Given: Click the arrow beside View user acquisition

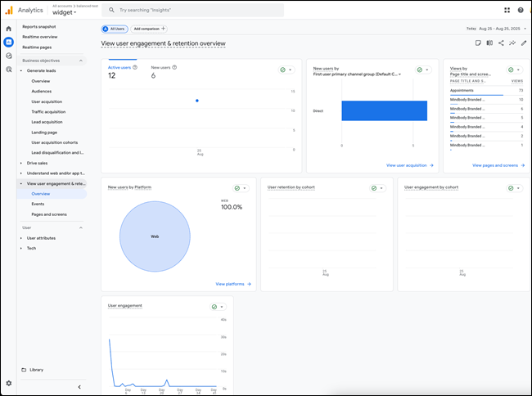Looking at the screenshot, I should coord(431,165).
